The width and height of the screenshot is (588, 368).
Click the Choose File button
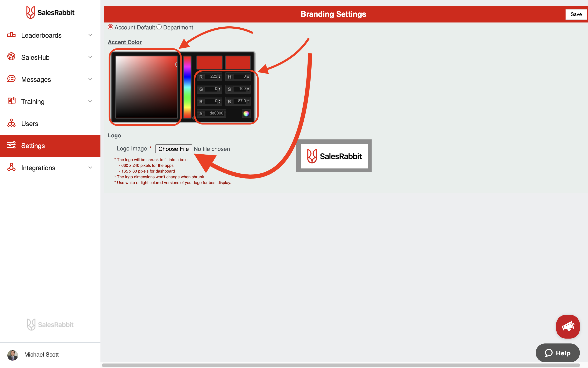[x=174, y=149]
